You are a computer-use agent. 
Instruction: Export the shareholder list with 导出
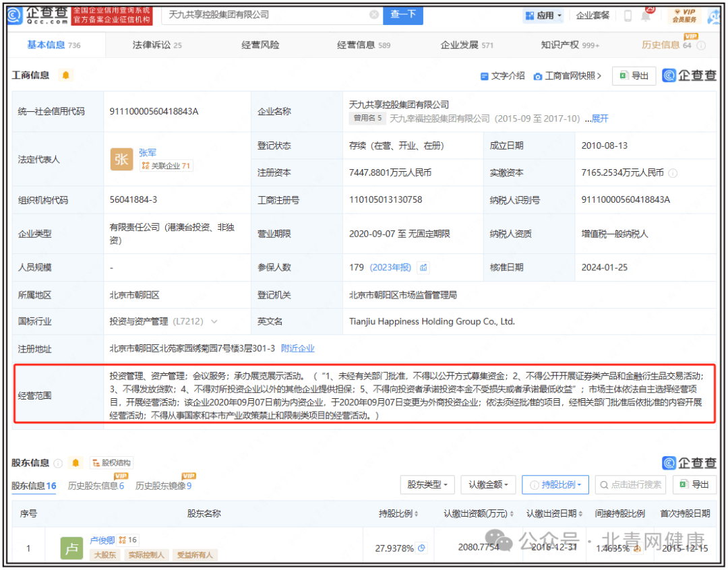click(694, 485)
